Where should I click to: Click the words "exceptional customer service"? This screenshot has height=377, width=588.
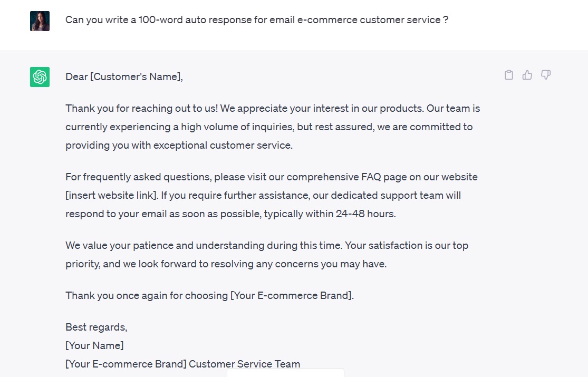coord(223,146)
